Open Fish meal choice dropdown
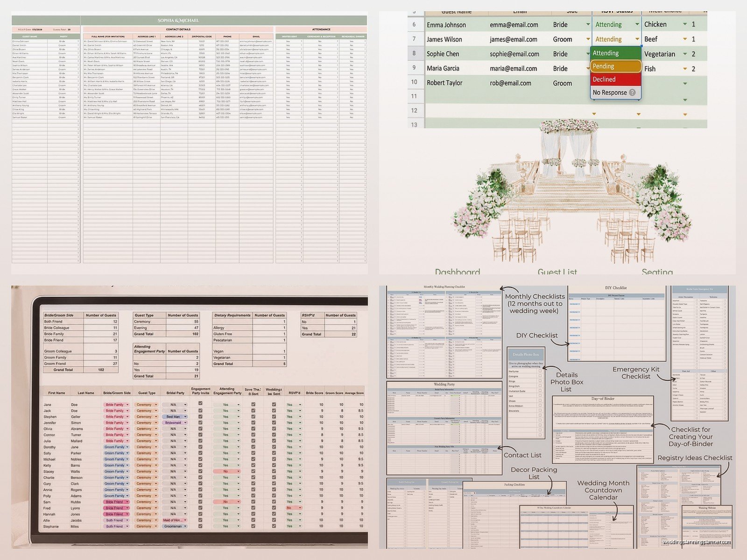The image size is (747, 560). click(685, 69)
